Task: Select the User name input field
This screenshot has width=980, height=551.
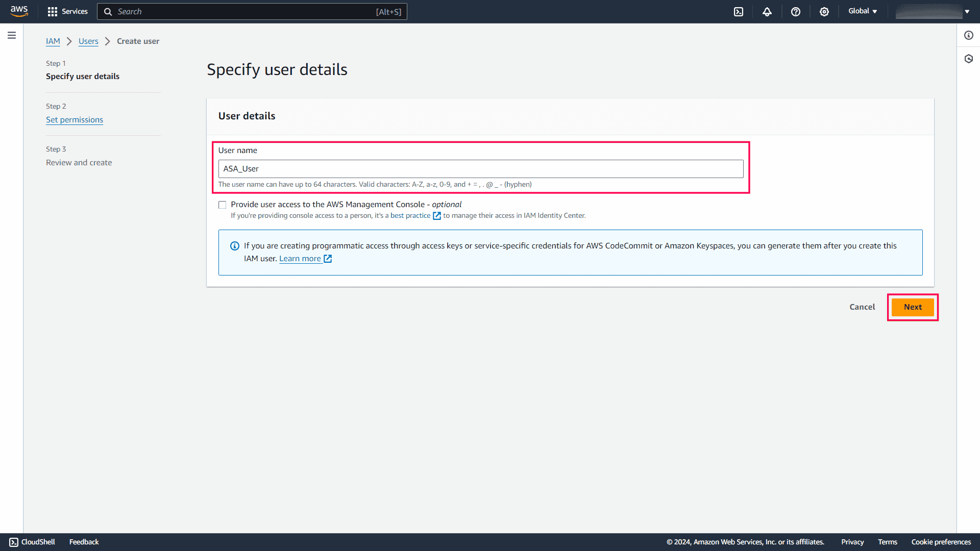Action: 480,168
